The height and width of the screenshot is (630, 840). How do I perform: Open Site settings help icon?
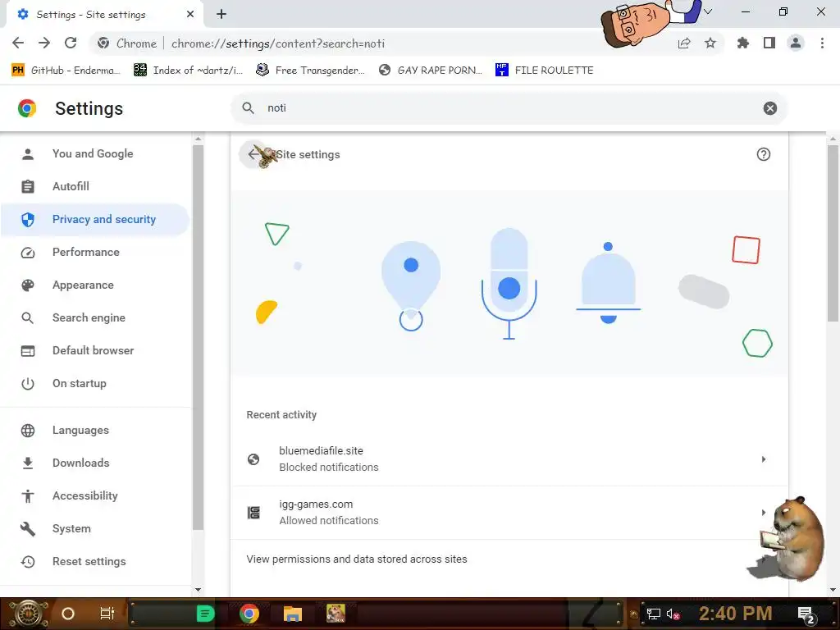click(x=764, y=154)
